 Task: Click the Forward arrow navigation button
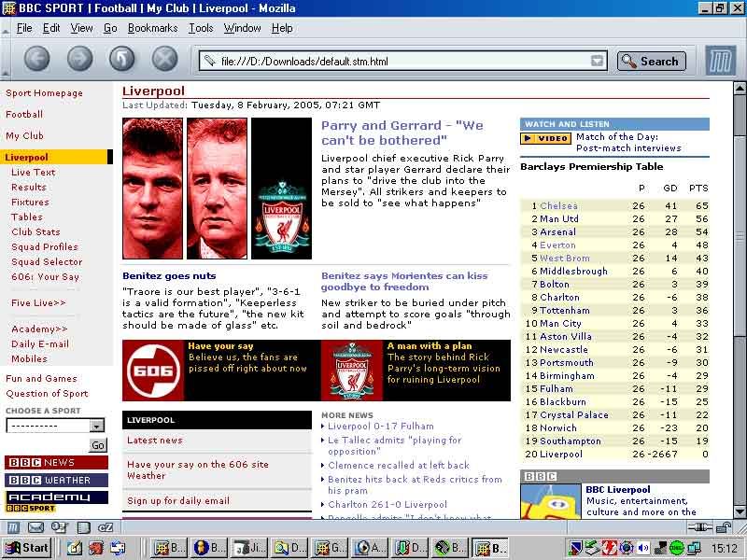point(79,60)
